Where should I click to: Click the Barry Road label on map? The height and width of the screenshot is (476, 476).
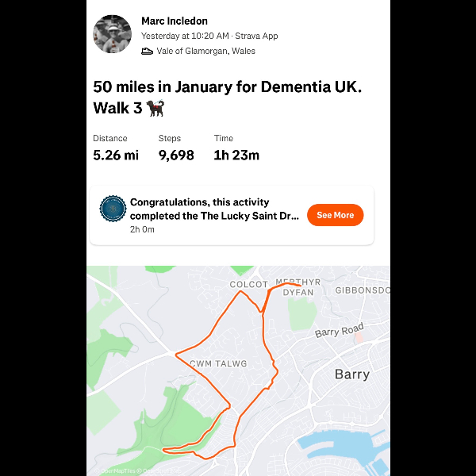click(339, 331)
